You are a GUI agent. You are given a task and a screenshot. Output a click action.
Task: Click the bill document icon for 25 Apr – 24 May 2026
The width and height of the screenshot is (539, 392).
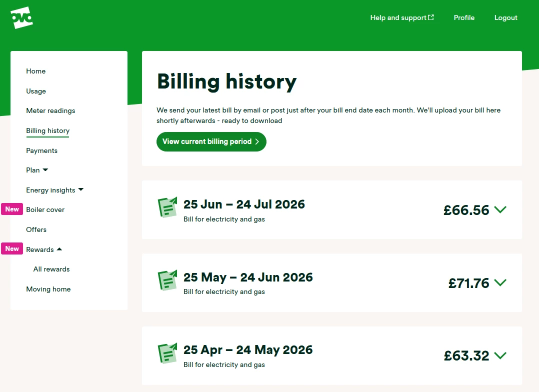167,353
